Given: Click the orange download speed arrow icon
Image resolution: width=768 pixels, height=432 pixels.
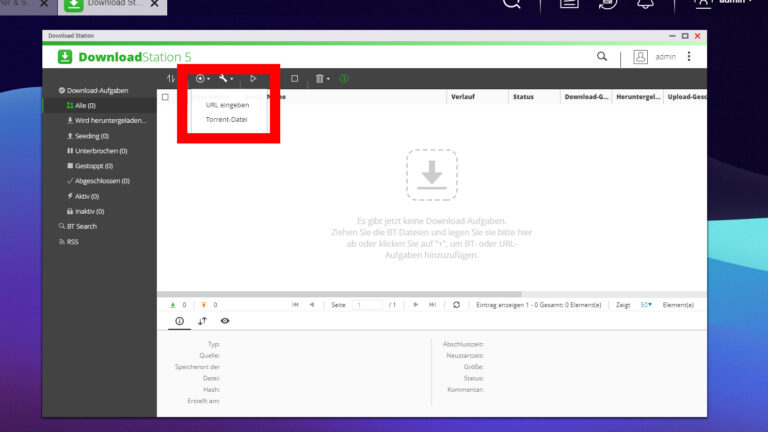Looking at the screenshot, I should [x=204, y=305].
